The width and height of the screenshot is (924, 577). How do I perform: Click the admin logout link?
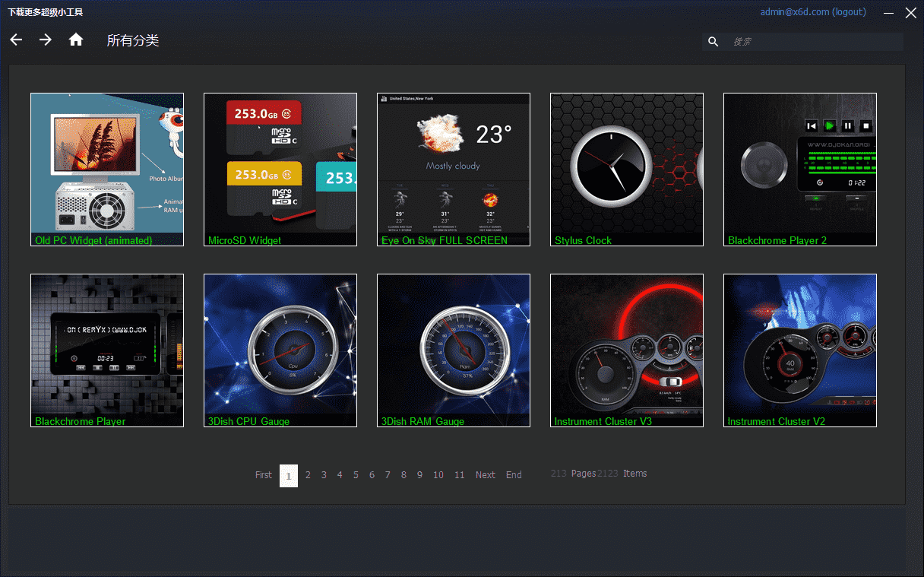pyautogui.click(x=813, y=11)
